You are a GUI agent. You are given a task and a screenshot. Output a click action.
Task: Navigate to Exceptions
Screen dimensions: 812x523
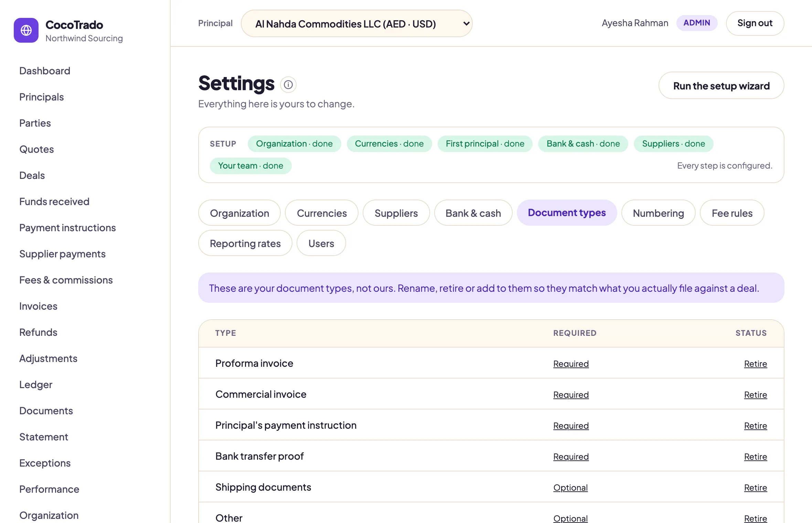(x=45, y=463)
